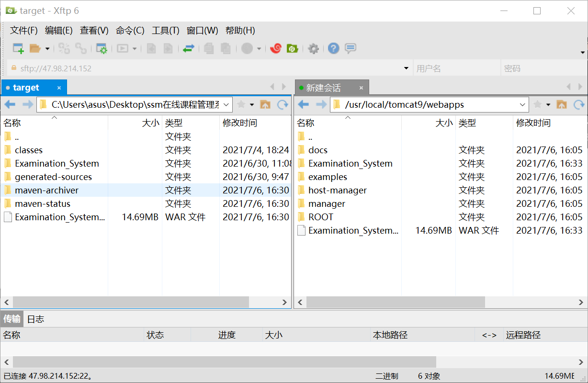Expand the remote path dropdown
The image size is (588, 383).
522,104
